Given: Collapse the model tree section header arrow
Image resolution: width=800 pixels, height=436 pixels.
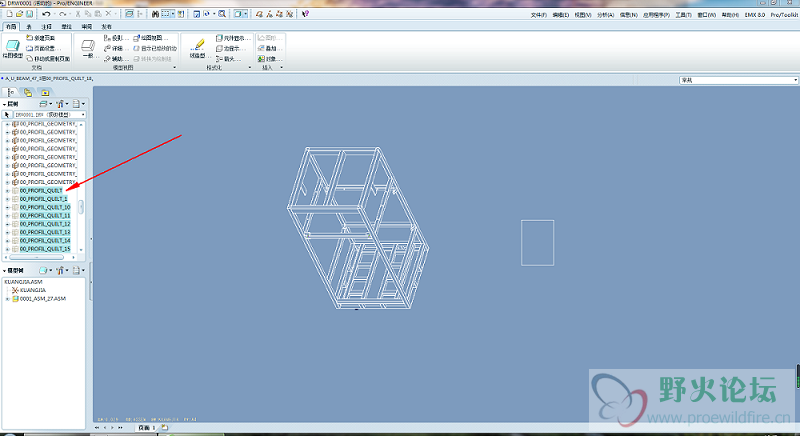Looking at the screenshot, I should [x=5, y=271].
